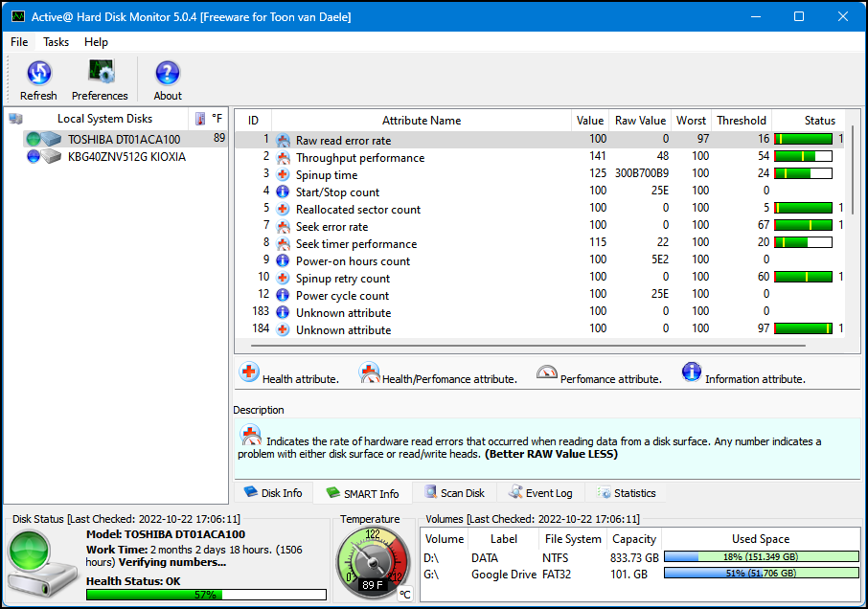Open the Help menu

click(96, 42)
